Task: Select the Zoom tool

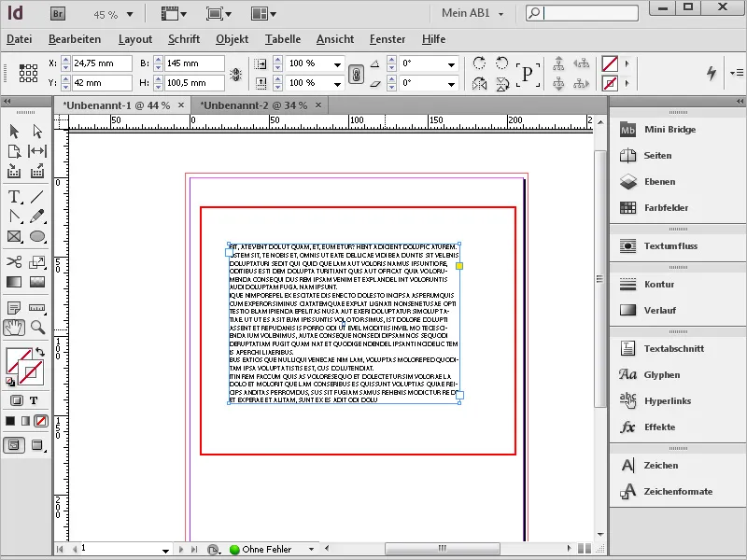Action: [x=35, y=327]
